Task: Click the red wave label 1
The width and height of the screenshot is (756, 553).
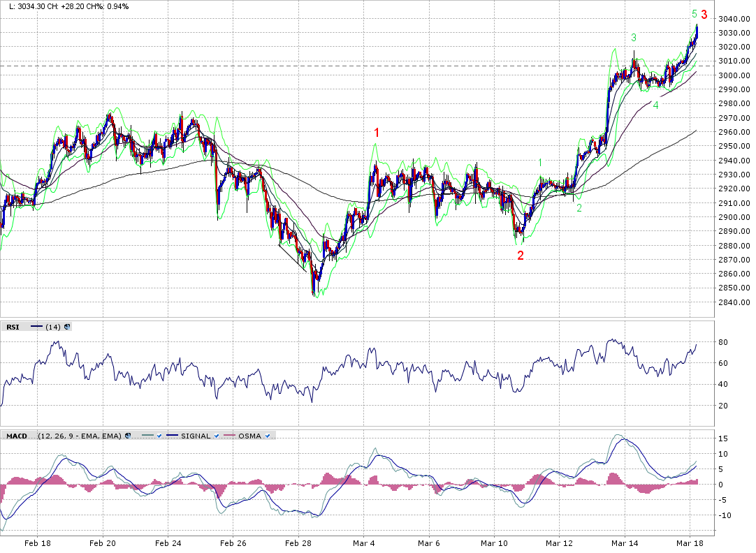Action: (x=377, y=133)
